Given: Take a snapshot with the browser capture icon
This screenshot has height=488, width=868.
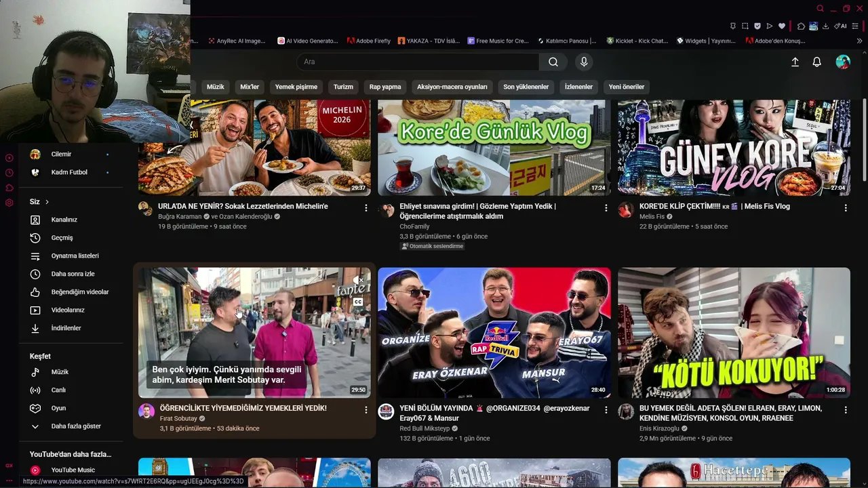Looking at the screenshot, I should [x=745, y=26].
